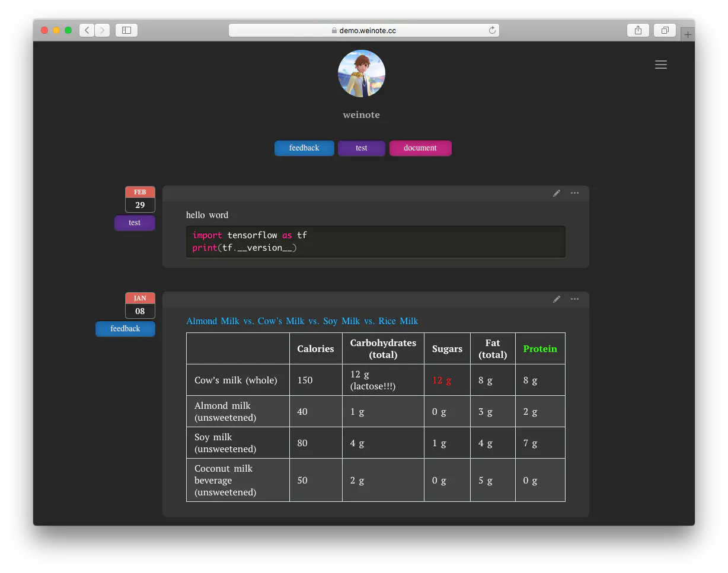Click the edit pencil on the JAN 08 note
Image resolution: width=728 pixels, height=573 pixels.
(557, 299)
